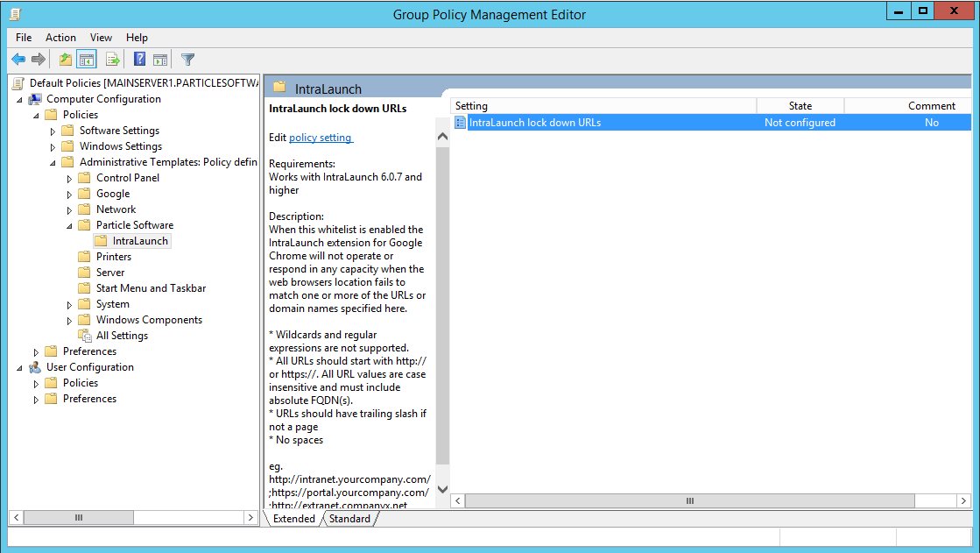Click the All Settings icon in the tree
980x553 pixels.
[85, 336]
